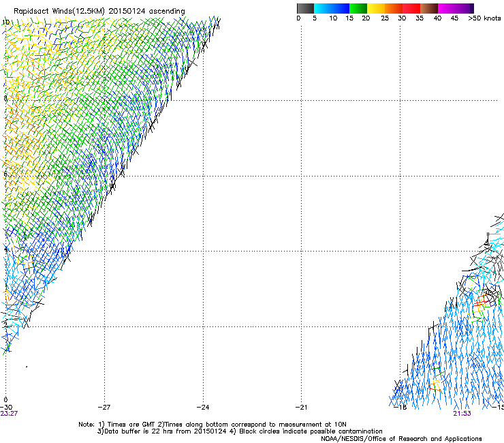Click the 'Times are GMT' note line
Image resolution: width=504 pixels, height=443 pixels.
click(212, 425)
